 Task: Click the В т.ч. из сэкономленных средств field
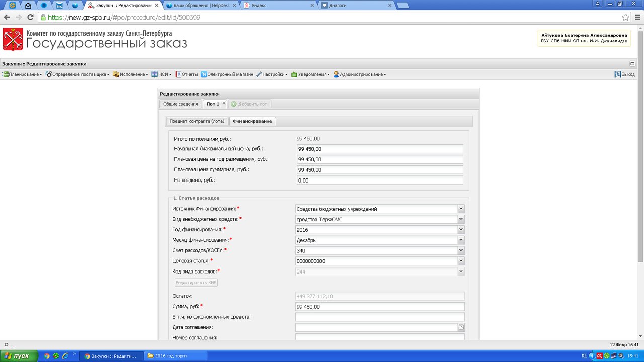(380, 317)
